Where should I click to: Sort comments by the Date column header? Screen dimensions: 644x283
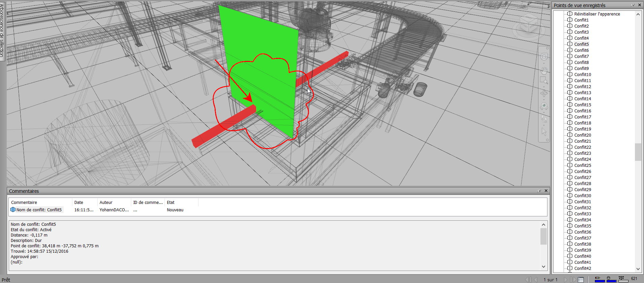click(79, 202)
